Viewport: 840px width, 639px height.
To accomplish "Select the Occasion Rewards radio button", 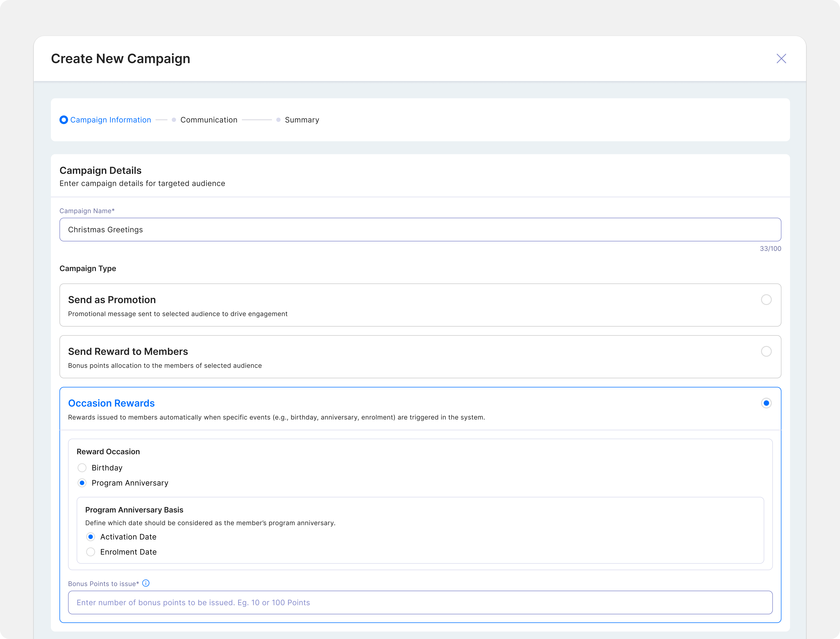I will pos(766,403).
